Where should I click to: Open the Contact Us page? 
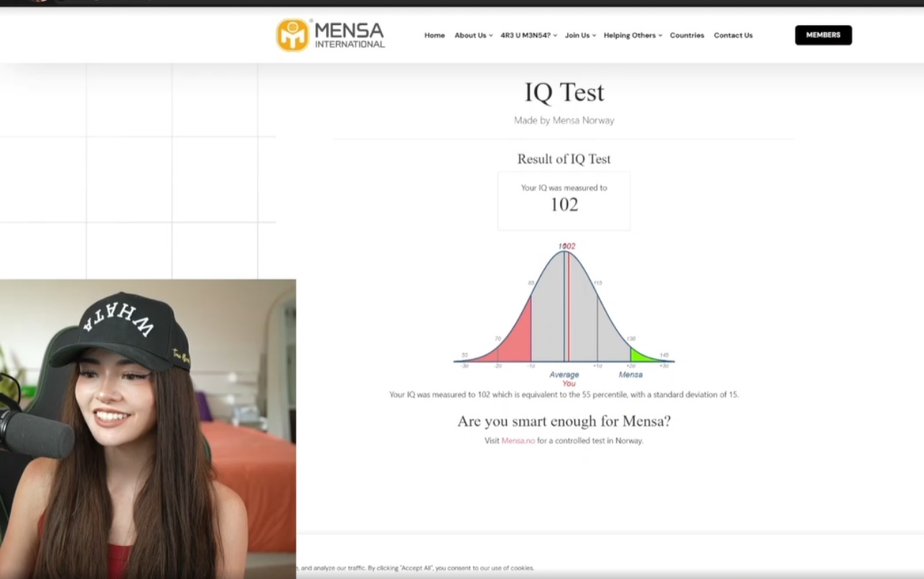[x=733, y=35]
